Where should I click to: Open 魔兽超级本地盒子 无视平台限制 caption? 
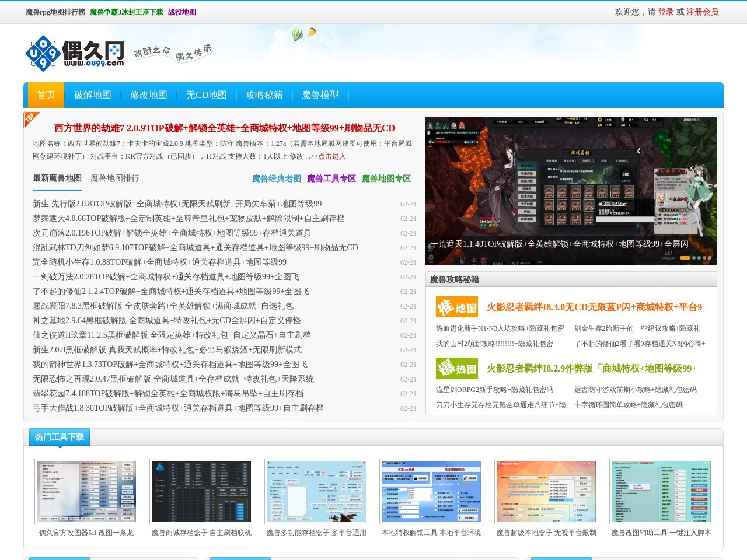[x=546, y=533]
